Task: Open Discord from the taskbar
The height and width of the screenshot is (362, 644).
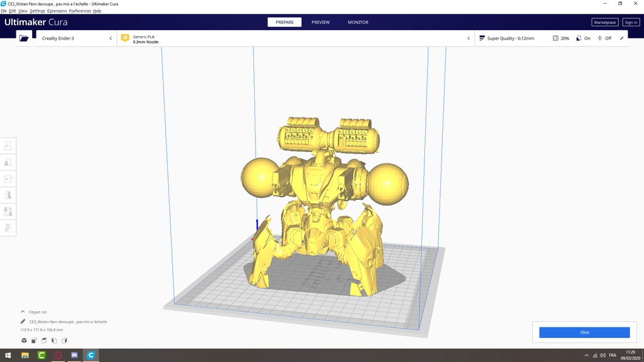Action: tap(74, 355)
